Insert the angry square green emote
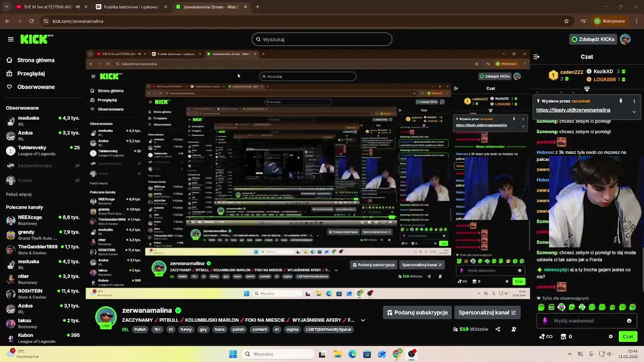This screenshot has width=644, height=362. [551, 307]
